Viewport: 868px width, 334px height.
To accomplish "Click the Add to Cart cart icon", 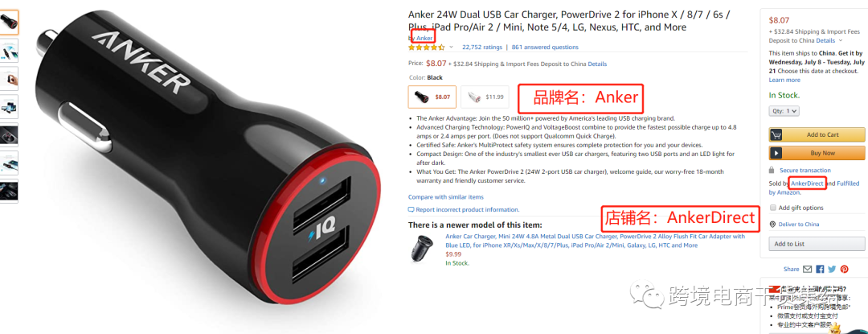I will (776, 134).
